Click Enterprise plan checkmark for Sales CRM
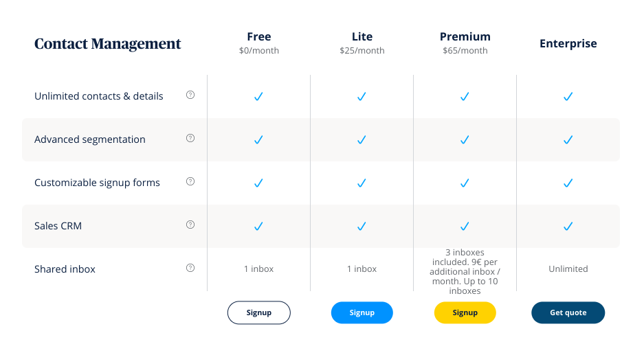The image size is (644, 355). (568, 226)
